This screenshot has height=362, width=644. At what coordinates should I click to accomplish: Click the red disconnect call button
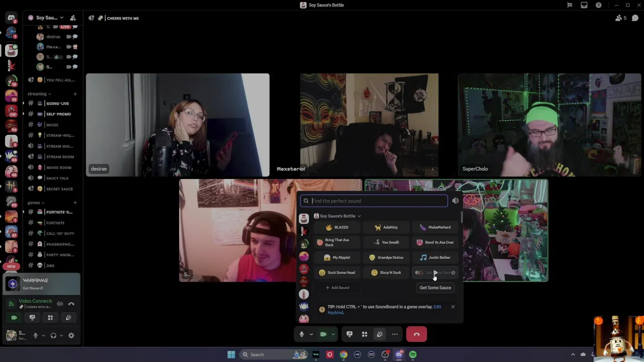point(417,334)
